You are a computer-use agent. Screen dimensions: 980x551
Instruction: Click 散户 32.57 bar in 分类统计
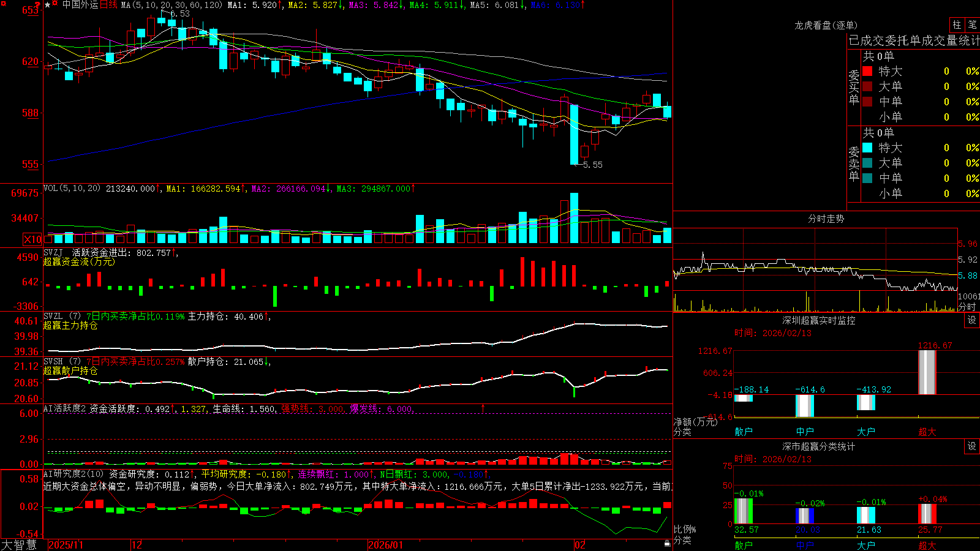744,511
